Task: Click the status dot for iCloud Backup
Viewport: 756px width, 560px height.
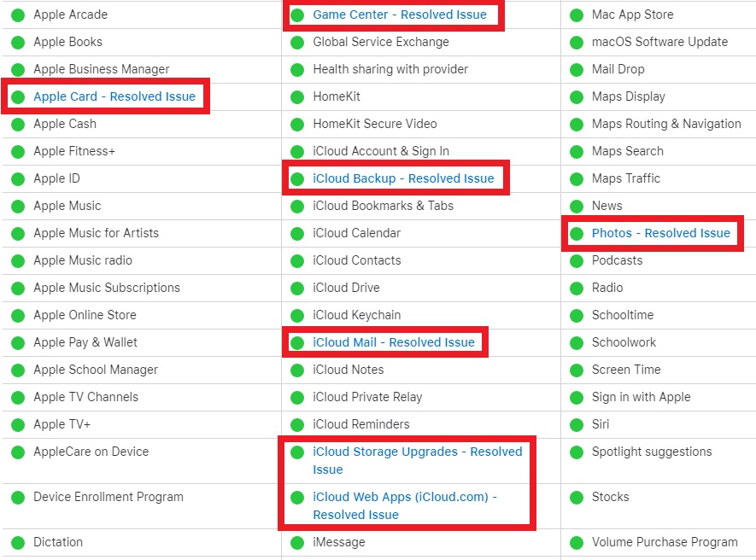Action: pyautogui.click(x=297, y=179)
